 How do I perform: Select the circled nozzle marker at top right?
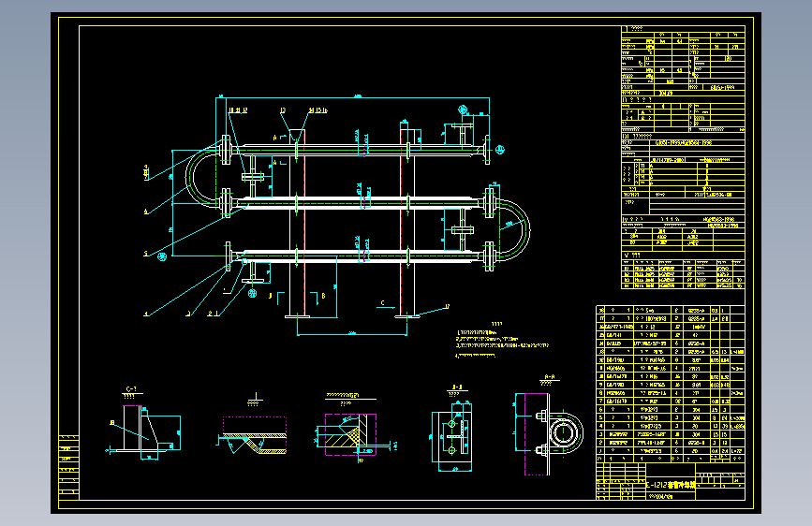tap(463, 110)
